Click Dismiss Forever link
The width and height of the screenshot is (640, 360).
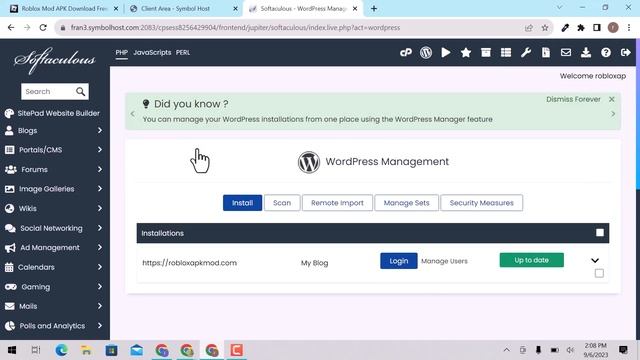pyautogui.click(x=573, y=99)
